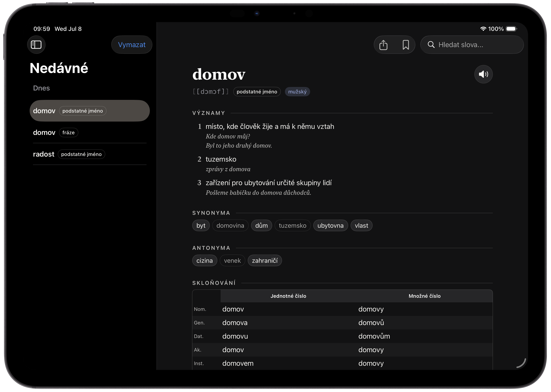Screen dimensions: 551x392
Task: Click the example Pošleme babičku do domova důchodců.
Action: tap(258, 193)
